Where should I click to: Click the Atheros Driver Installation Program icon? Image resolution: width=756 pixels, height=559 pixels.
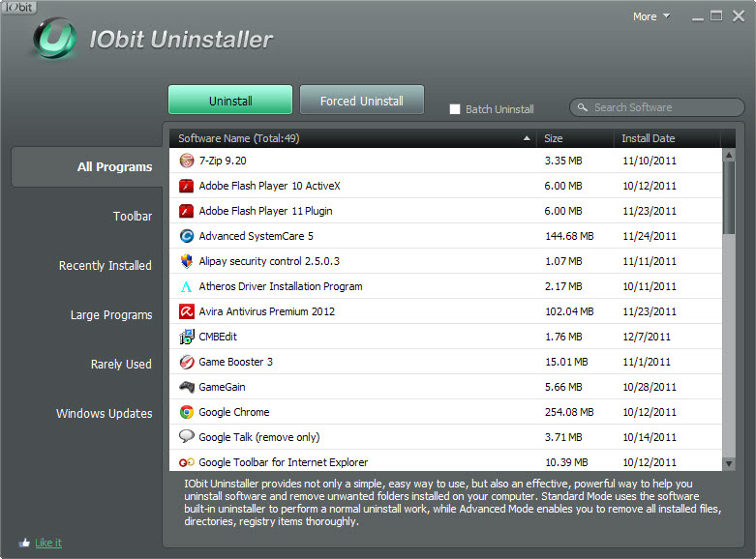[x=186, y=286]
